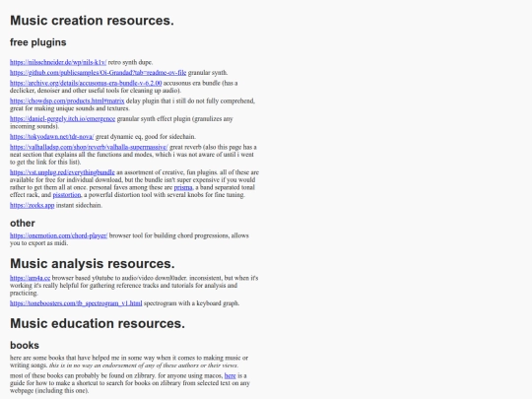
Task: Click the 'Music analysis resources.' heading
Action: (93, 264)
